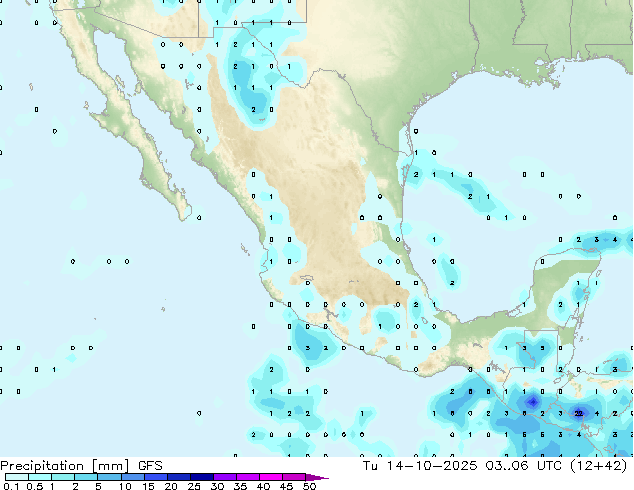The width and height of the screenshot is (634, 490).
Task: Click the 40 to 45 mm legend swatch
Action: click(x=271, y=477)
